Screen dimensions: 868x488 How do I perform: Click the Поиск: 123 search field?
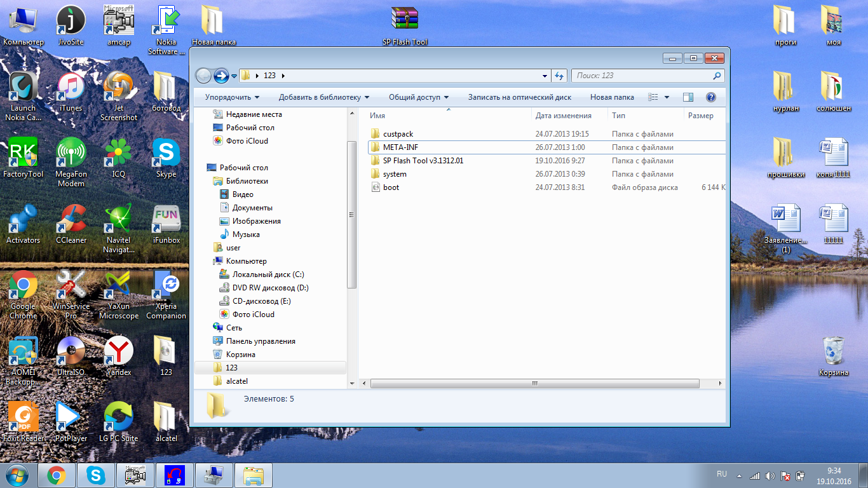pos(642,76)
